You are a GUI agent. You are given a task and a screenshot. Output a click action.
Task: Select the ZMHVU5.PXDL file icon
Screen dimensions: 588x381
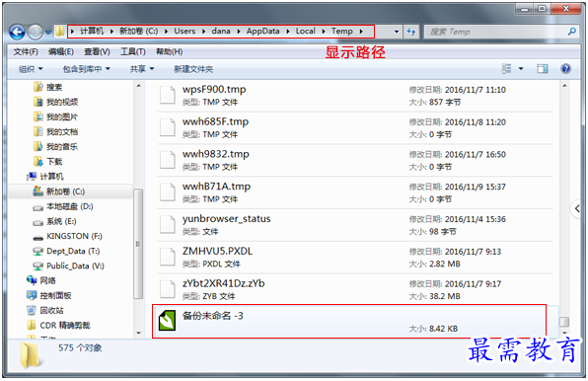[x=168, y=257]
